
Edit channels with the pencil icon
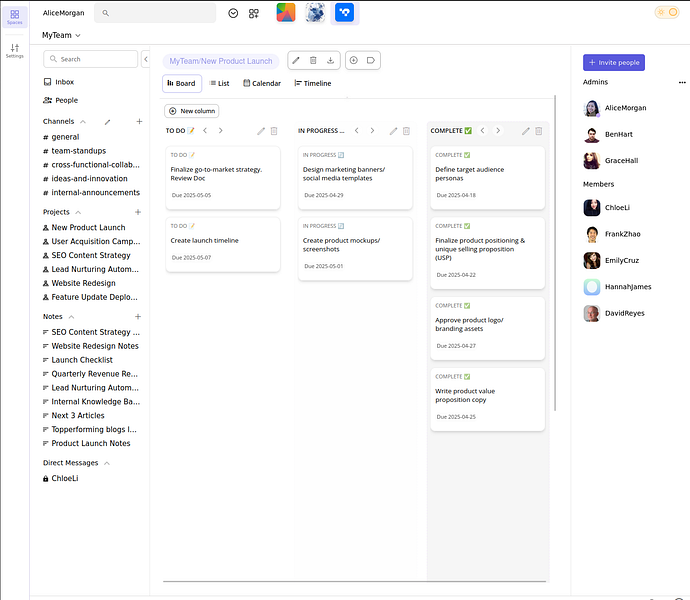107,121
